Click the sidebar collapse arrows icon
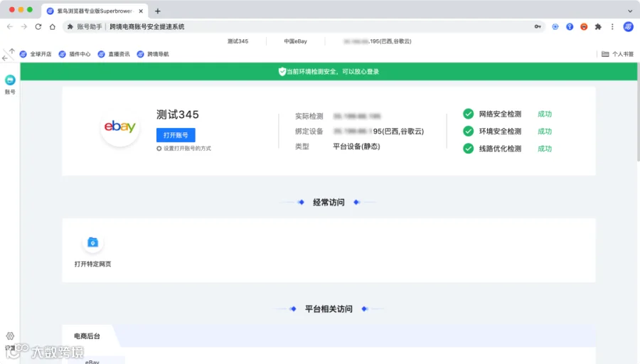This screenshot has width=640, height=364. pyautogui.click(x=9, y=54)
